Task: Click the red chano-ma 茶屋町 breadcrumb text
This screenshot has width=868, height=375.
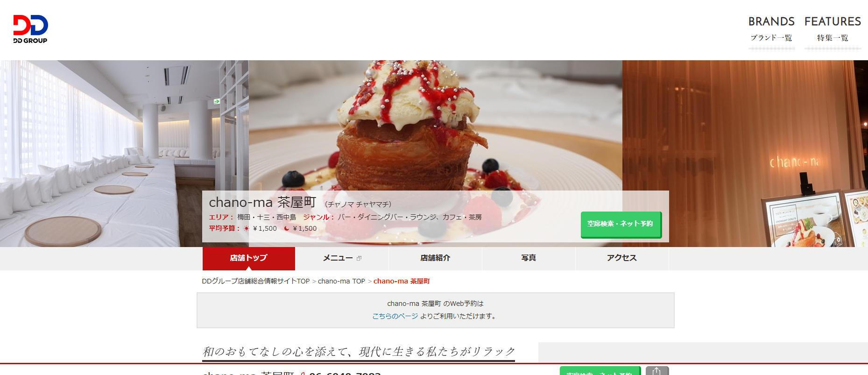Action: point(402,281)
